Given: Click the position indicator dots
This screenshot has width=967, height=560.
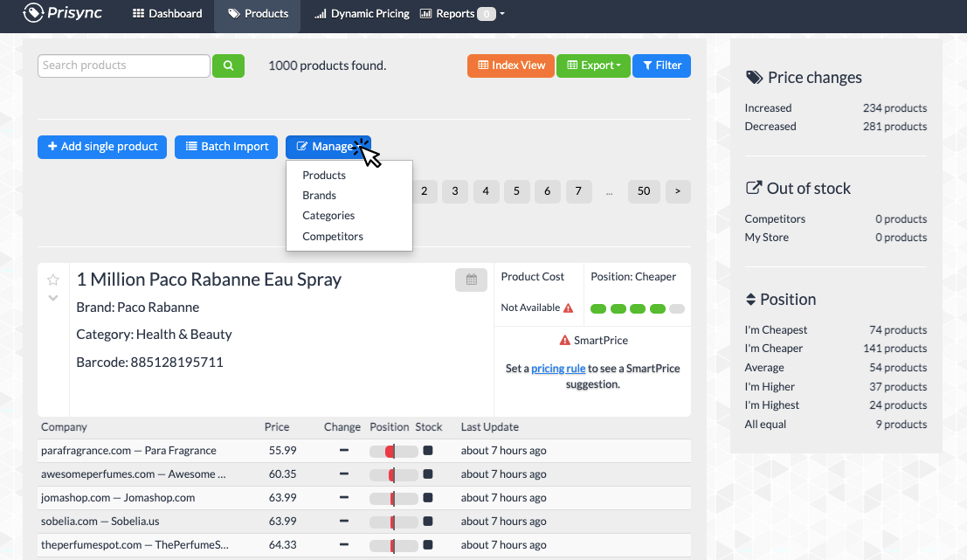Looking at the screenshot, I should pyautogui.click(x=637, y=308).
